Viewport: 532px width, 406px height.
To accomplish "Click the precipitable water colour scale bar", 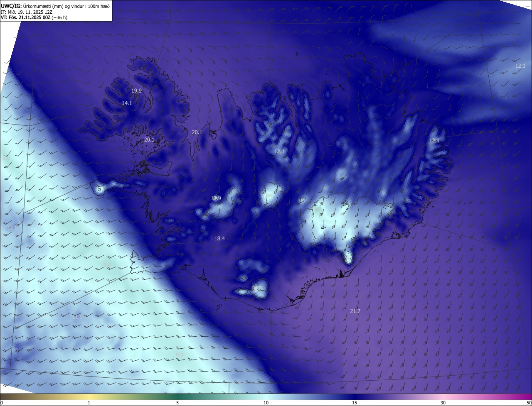I will 266,396.
